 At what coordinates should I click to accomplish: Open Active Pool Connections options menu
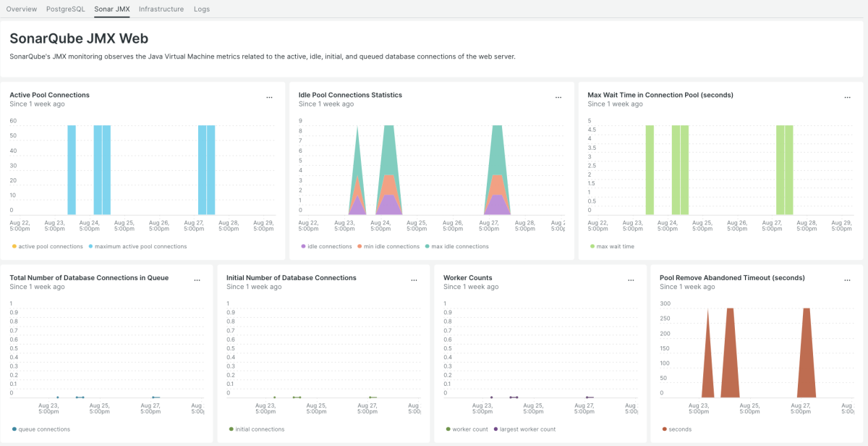269,97
